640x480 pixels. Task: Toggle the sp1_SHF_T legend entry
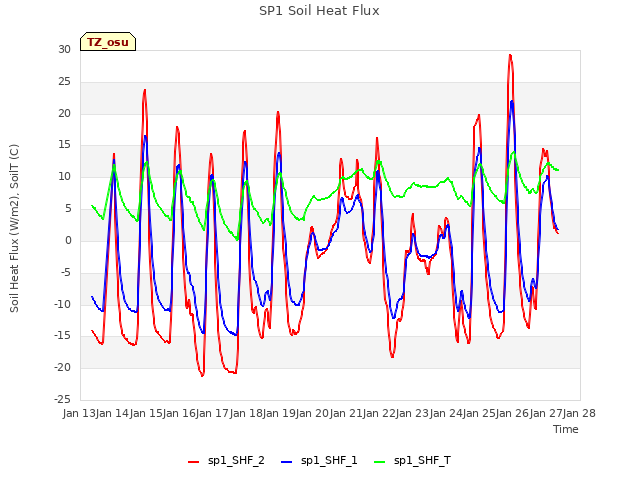pyautogui.click(x=412, y=460)
